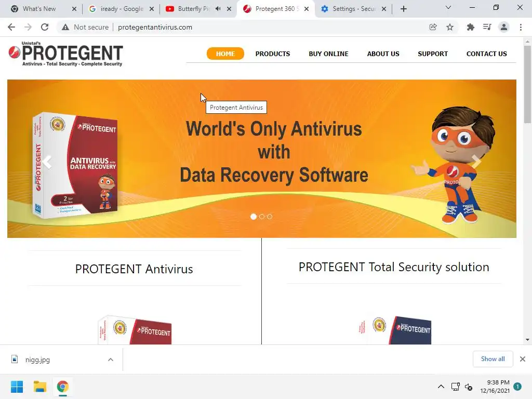Click the Not secure warning icon
Image resolution: width=532 pixels, height=399 pixels.
[65, 27]
